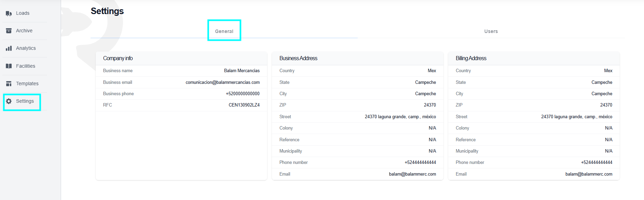Click the Country label in Business Address

pos(287,71)
